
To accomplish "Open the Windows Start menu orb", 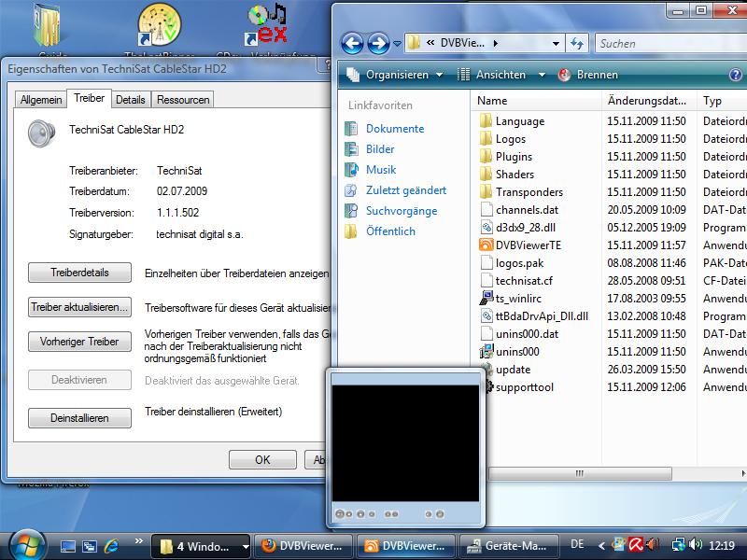I will 25,544.
